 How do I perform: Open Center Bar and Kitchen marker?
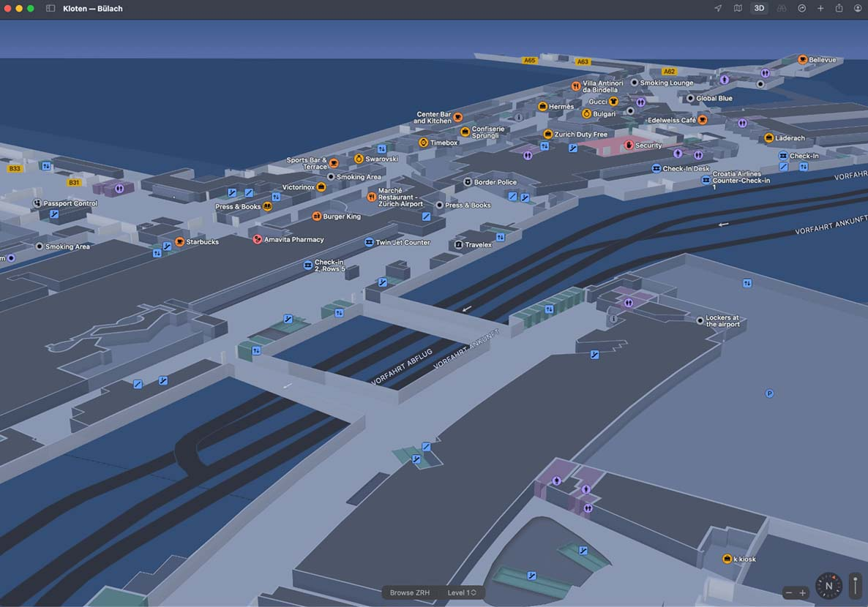tap(458, 117)
